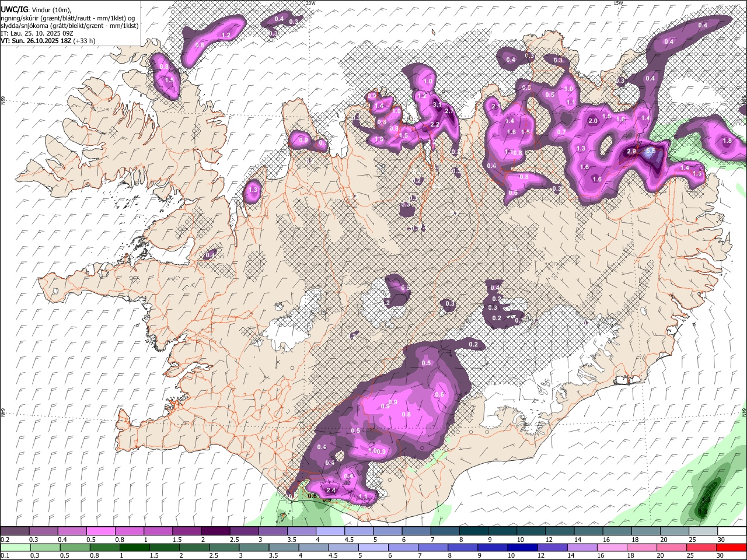The height and width of the screenshot is (560, 747).
Task: Click the 15W longitude label at the top
Action: 618,3
